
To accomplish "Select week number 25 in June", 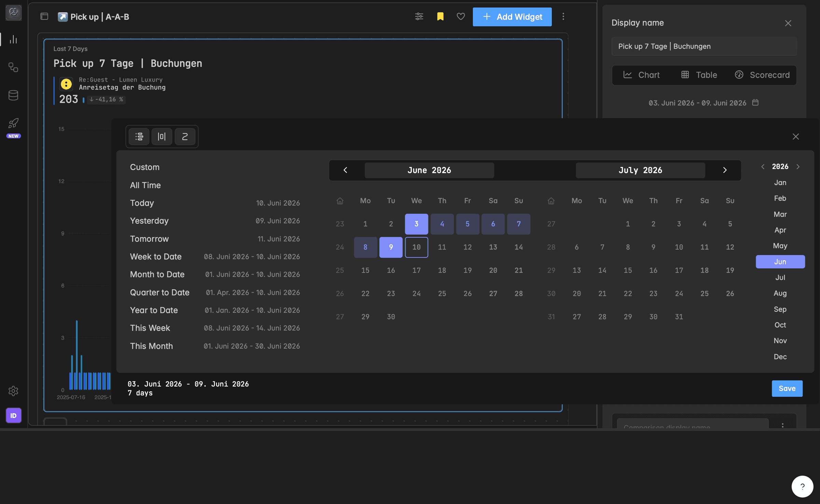I will click(x=340, y=270).
